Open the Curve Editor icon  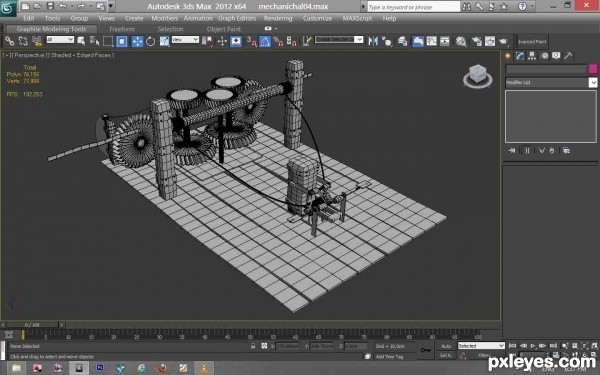pos(432,41)
